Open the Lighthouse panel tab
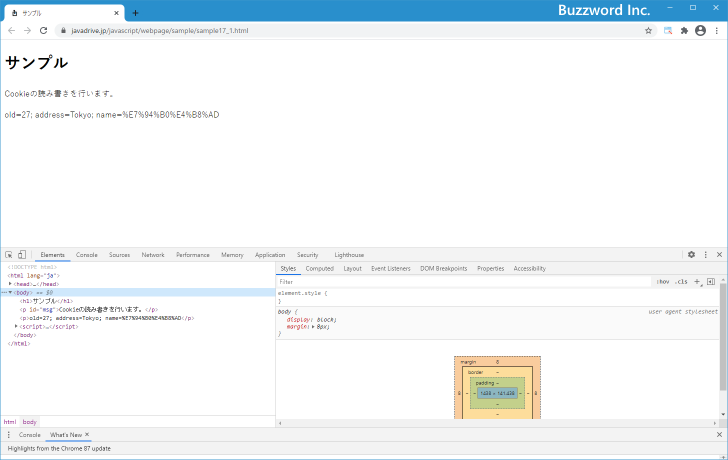 pyautogui.click(x=349, y=255)
